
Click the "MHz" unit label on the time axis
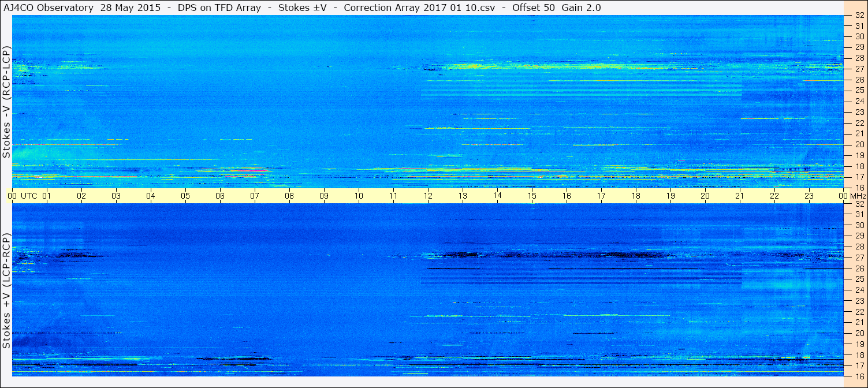858,196
